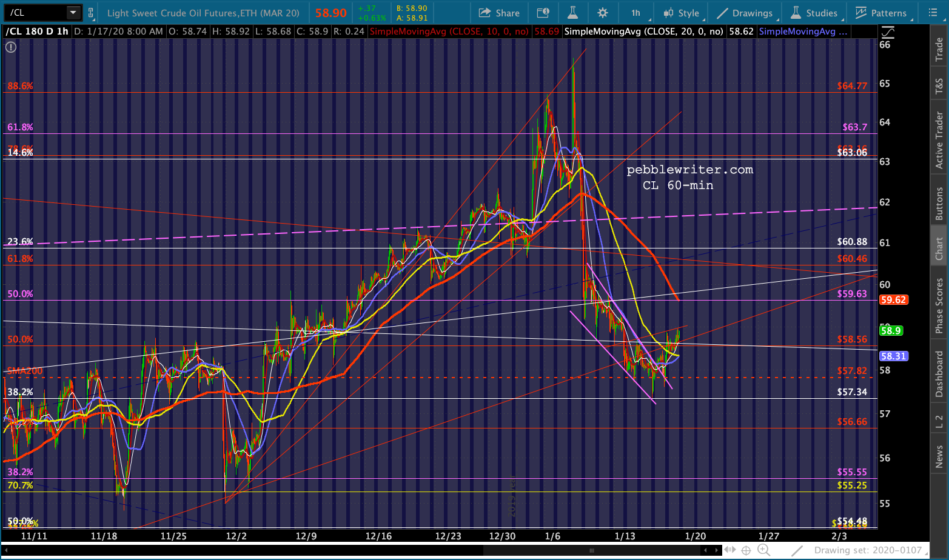Image resolution: width=949 pixels, height=560 pixels.
Task: Click the blue 58.31 price bubble
Action: click(893, 356)
